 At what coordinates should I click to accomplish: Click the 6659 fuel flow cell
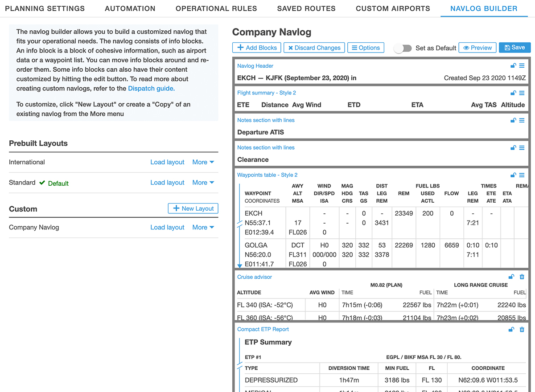tap(452, 245)
